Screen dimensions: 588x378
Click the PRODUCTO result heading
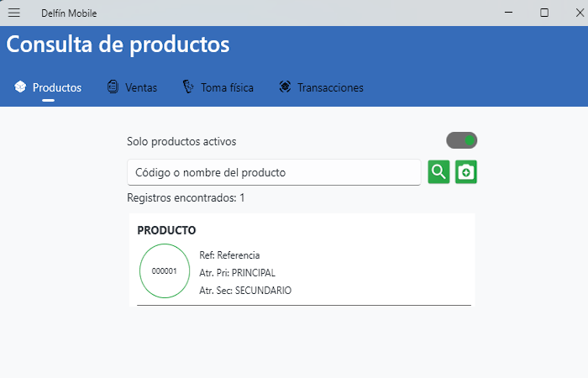pos(166,230)
